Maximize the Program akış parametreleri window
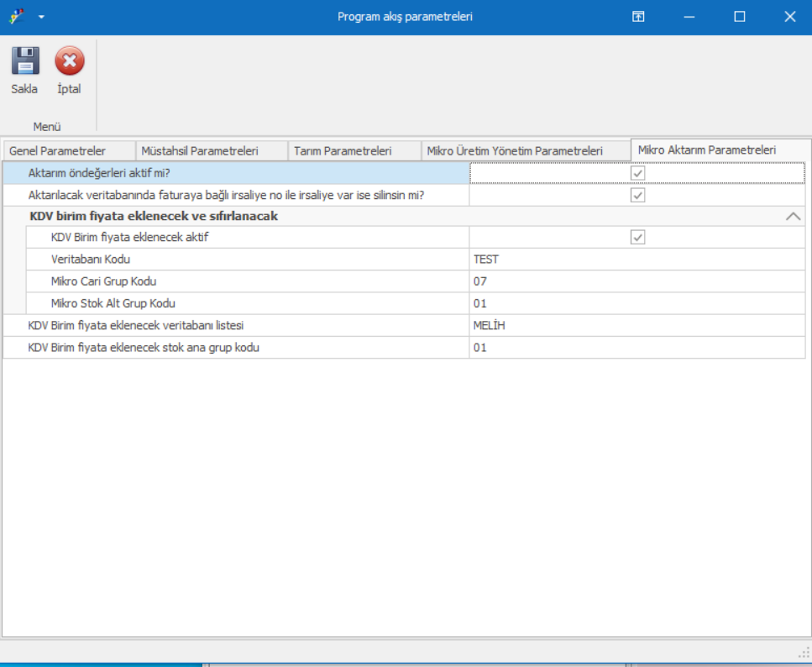Image resolution: width=812 pixels, height=667 pixels. point(740,17)
